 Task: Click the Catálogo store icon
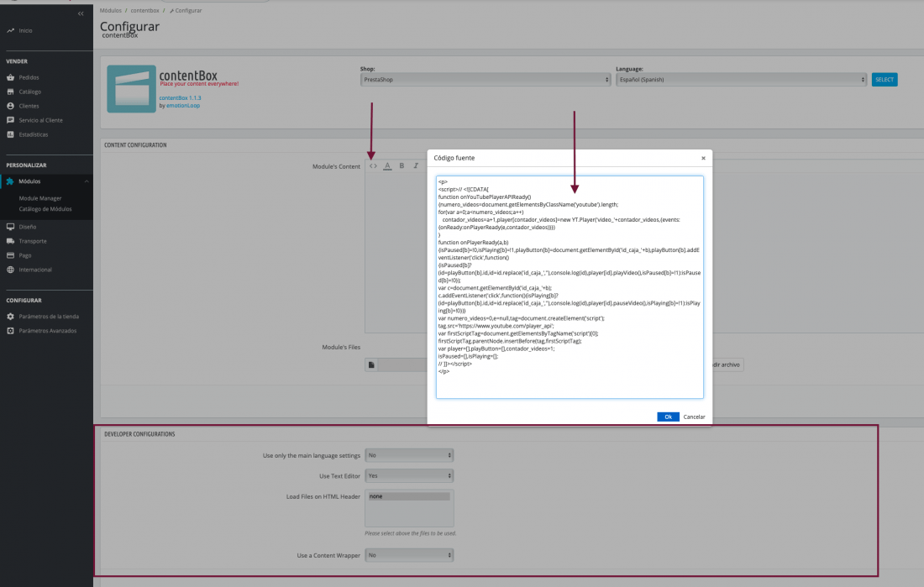pos(10,92)
